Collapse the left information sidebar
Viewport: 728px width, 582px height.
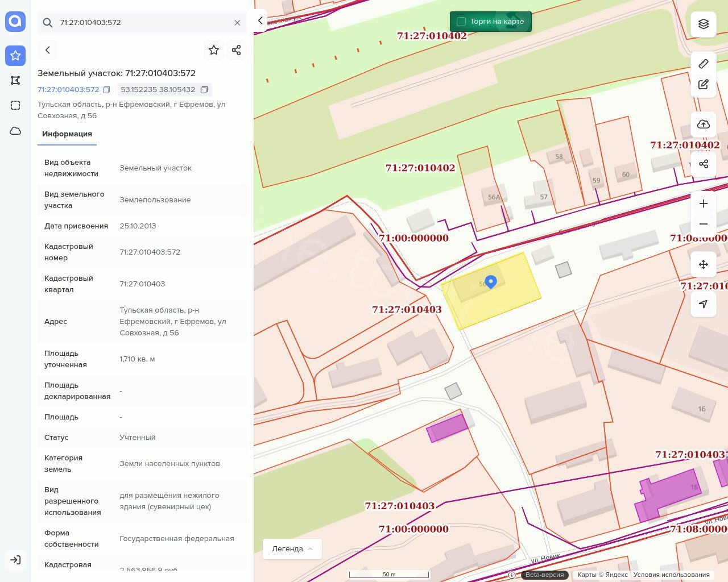click(260, 21)
